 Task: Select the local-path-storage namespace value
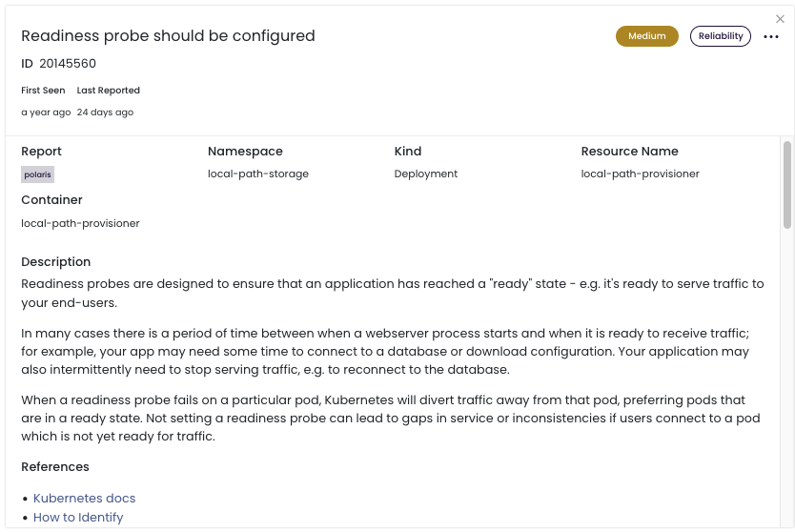[x=258, y=174]
